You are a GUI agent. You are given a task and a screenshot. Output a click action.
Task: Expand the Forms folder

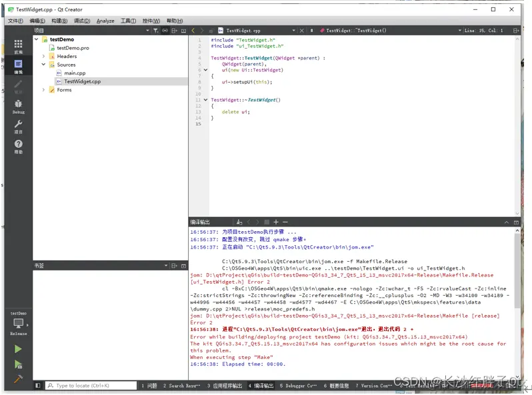tap(43, 90)
